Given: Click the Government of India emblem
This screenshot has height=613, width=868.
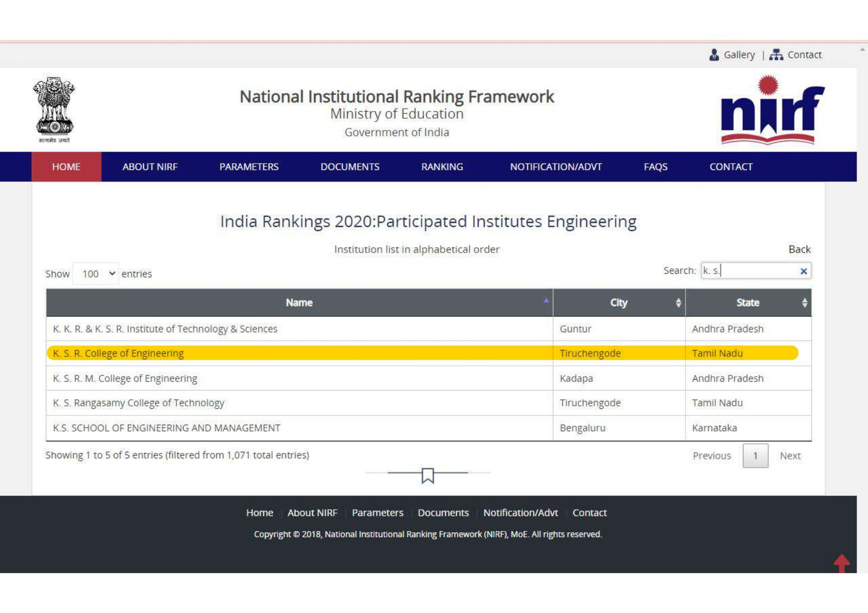Looking at the screenshot, I should tap(54, 109).
